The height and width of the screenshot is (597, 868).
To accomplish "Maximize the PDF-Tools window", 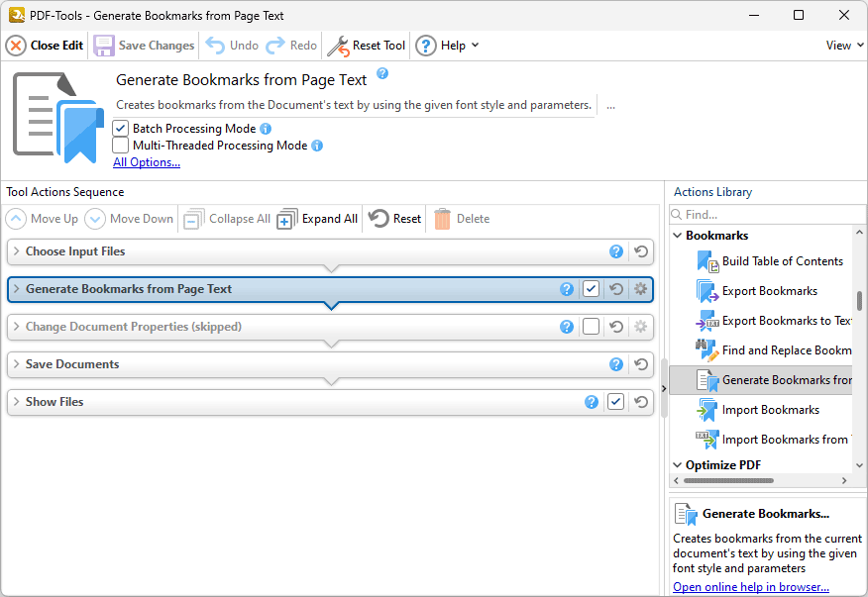I will 799,15.
